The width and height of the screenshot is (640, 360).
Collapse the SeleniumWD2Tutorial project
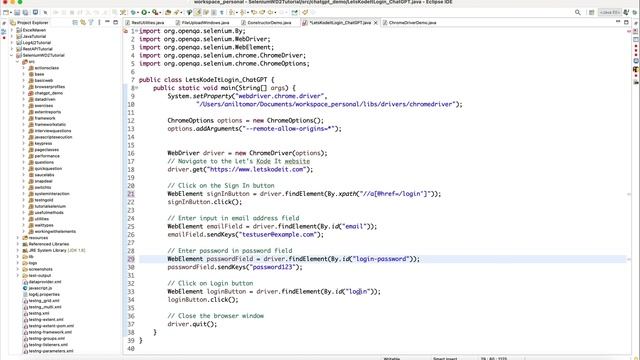[x=12, y=55]
